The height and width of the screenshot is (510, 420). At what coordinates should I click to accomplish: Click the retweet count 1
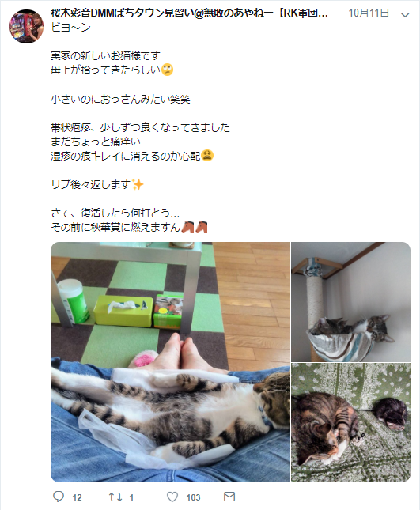131,497
